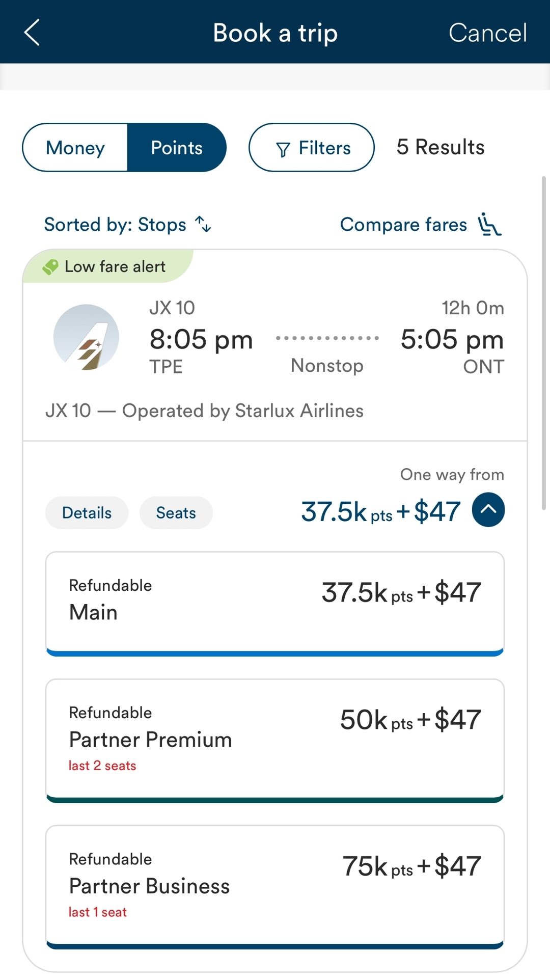The height and width of the screenshot is (980, 550).
Task: Choose the Partner Business 75k fare
Action: (275, 886)
